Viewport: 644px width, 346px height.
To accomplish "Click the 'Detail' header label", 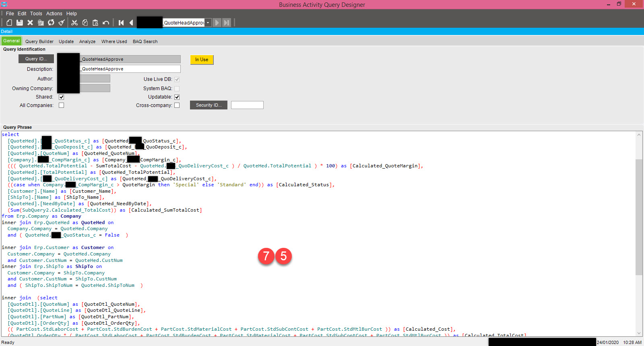I will [x=7, y=31].
